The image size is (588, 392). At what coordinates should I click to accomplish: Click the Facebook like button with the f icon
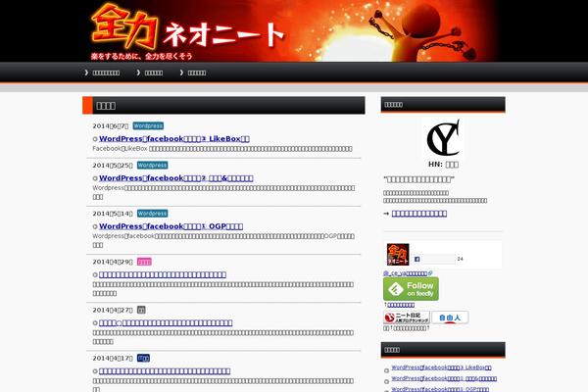pos(434,259)
